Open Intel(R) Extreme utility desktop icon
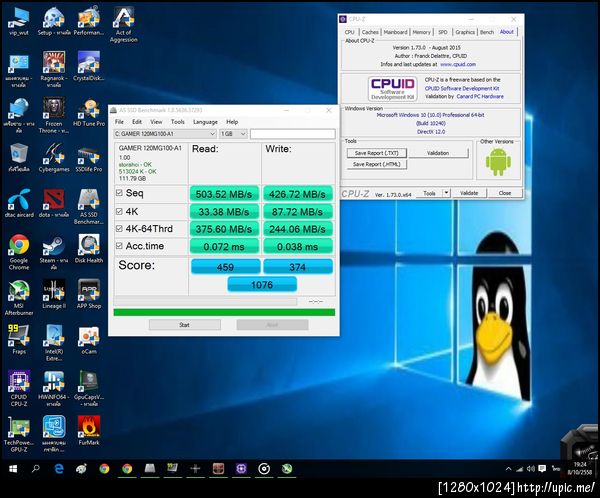600x498 pixels. point(54,343)
